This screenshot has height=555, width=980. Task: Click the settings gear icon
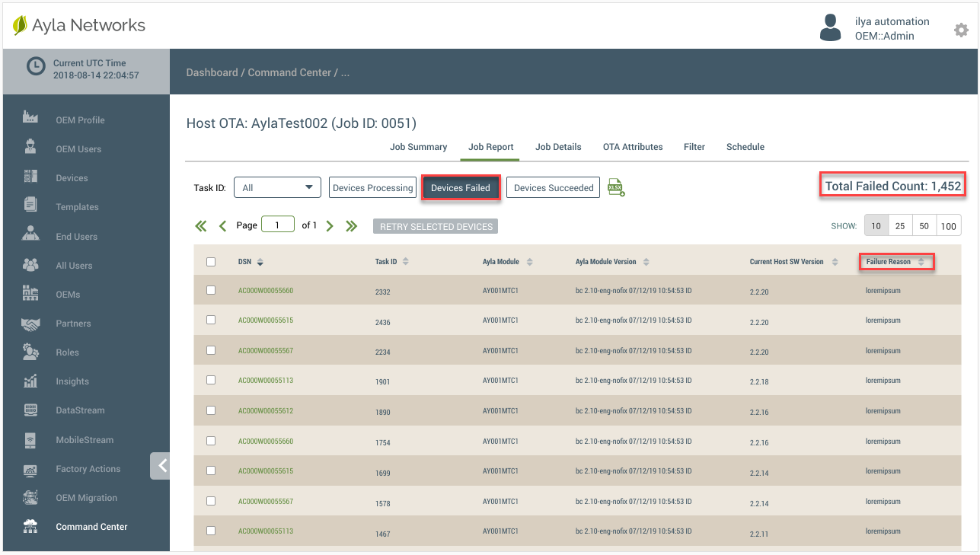(961, 30)
